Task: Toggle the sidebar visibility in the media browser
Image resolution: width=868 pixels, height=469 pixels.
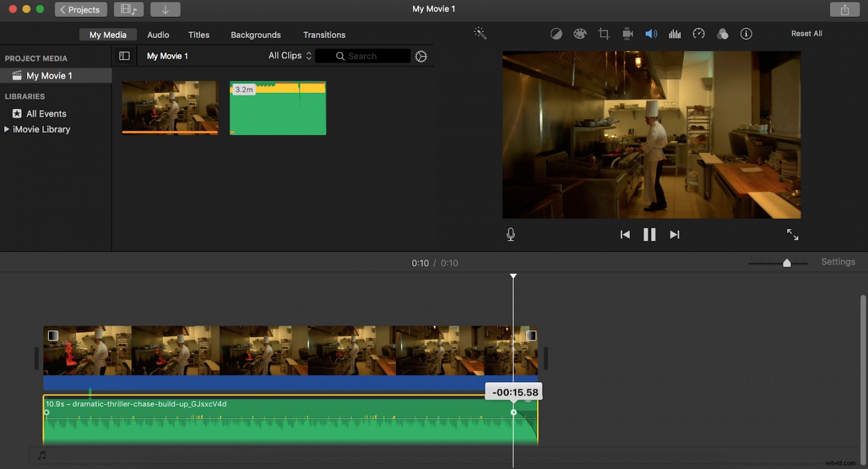Action: pos(124,55)
